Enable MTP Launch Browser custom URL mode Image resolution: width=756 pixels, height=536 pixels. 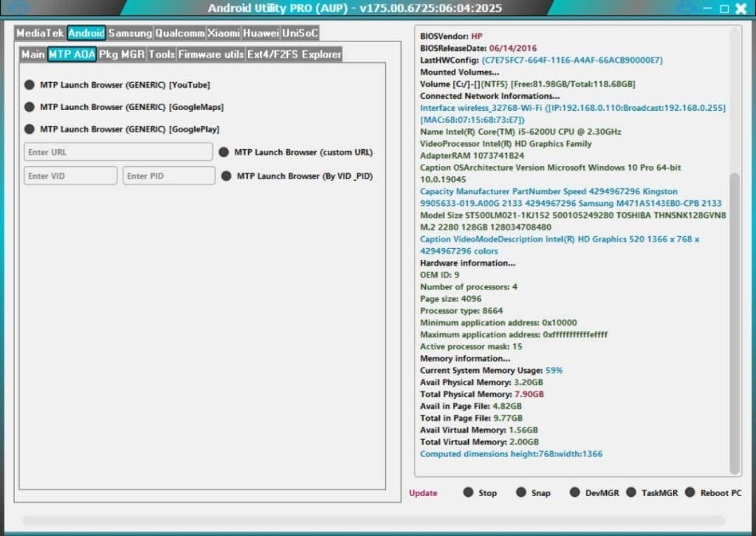[223, 152]
